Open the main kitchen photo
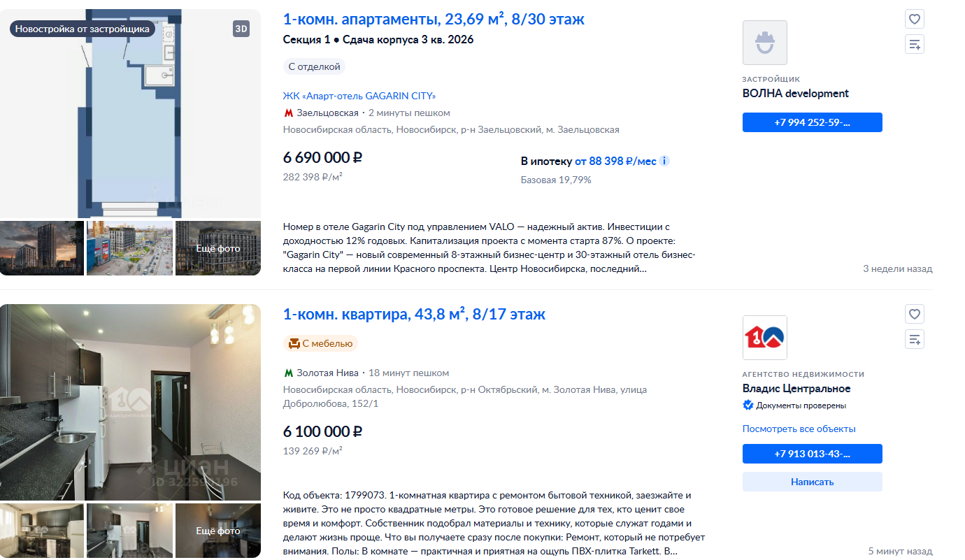 point(130,402)
